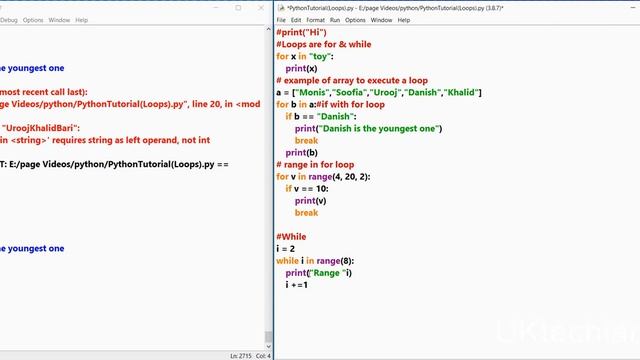This screenshot has width=640, height=360.
Task: Click the "UroojKhalidBari" line in shell
Action: click(x=40, y=128)
